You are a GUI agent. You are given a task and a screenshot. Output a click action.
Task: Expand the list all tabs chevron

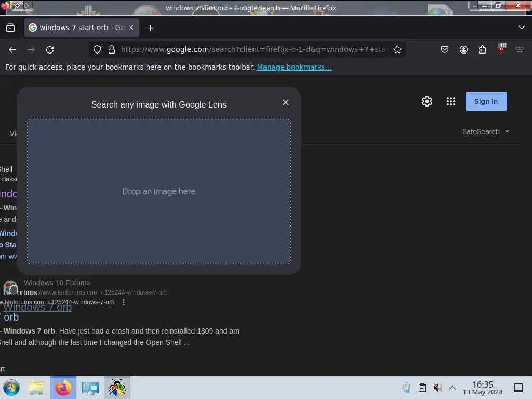pos(522,28)
